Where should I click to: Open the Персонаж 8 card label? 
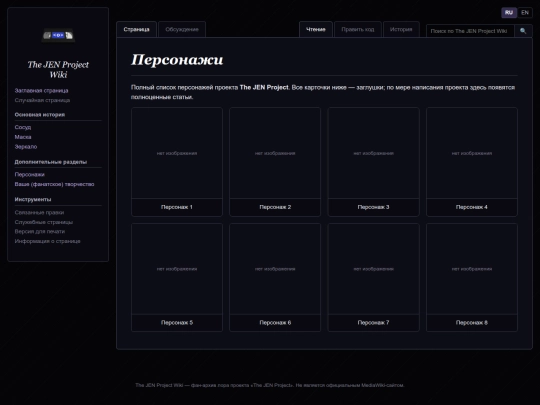click(472, 323)
